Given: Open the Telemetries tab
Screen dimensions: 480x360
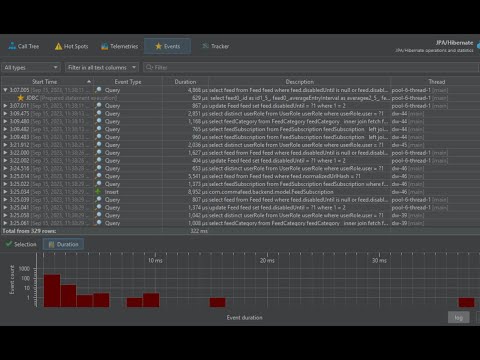Looking at the screenshot, I should (x=120, y=46).
